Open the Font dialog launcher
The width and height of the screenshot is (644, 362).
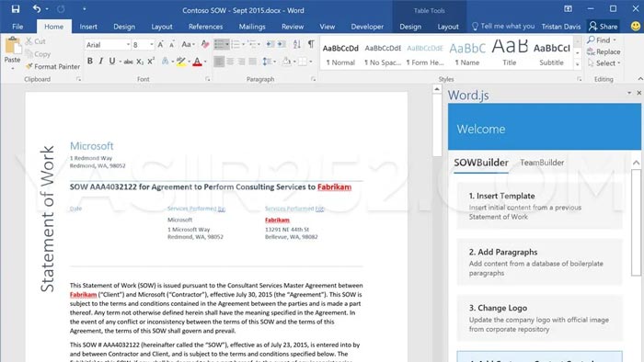207,79
